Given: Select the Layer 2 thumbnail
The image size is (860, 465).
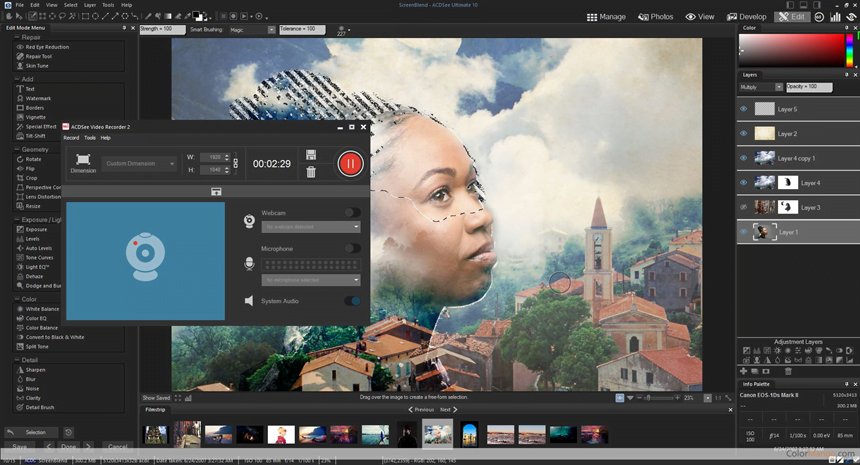Looking at the screenshot, I should click(765, 133).
